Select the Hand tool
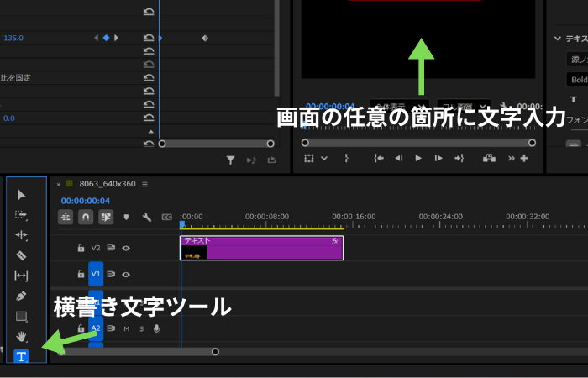The image size is (588, 378). (21, 336)
